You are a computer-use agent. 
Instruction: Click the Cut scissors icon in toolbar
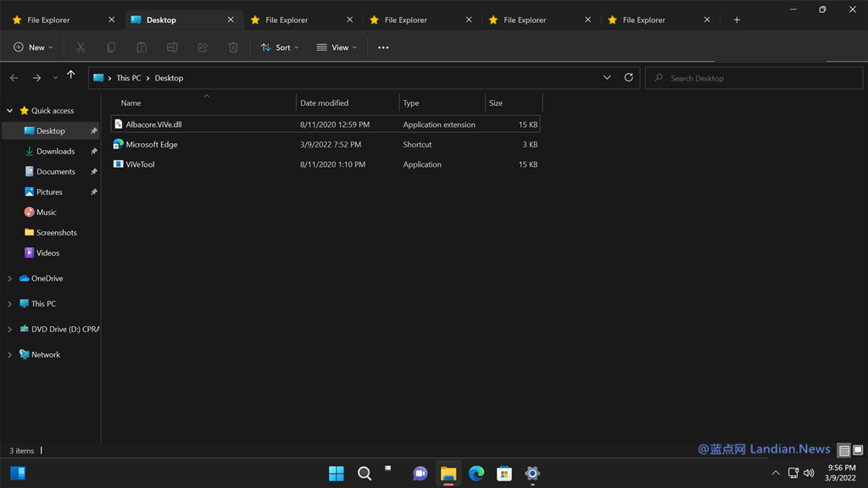[81, 47]
